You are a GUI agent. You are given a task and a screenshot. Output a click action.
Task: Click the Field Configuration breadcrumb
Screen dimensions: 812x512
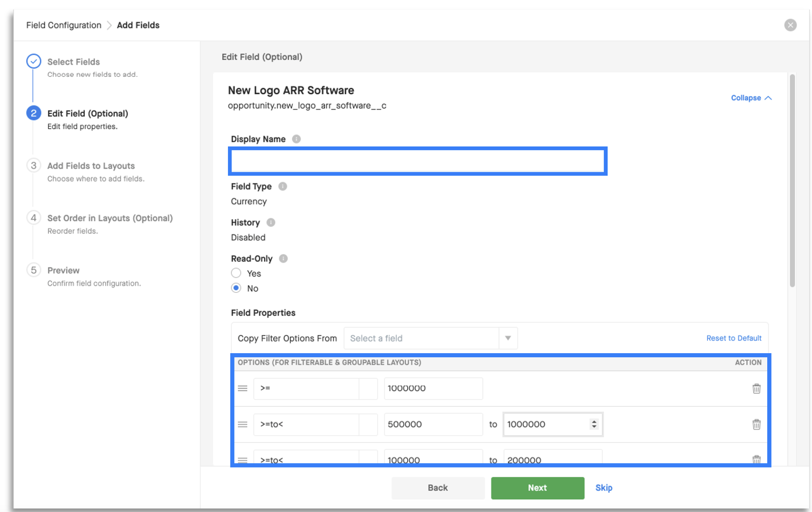(63, 25)
